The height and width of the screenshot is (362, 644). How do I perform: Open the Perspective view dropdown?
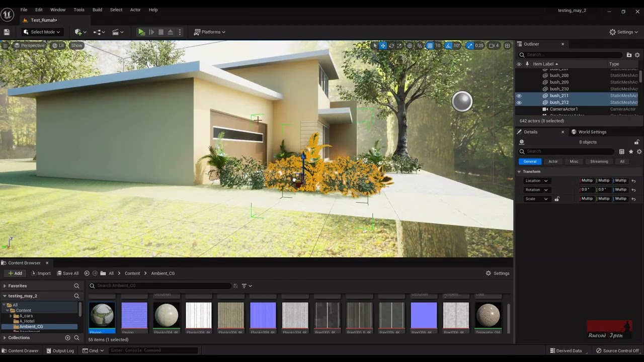(x=29, y=45)
